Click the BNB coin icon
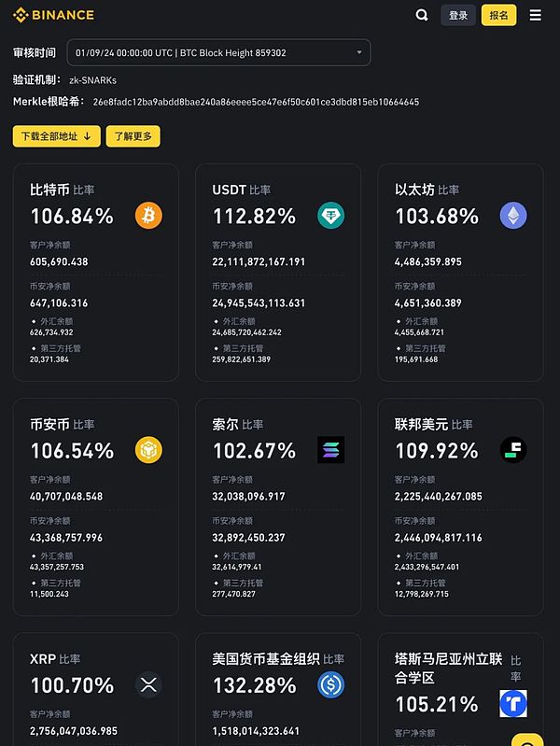Image resolution: width=560 pixels, height=746 pixels. [148, 450]
